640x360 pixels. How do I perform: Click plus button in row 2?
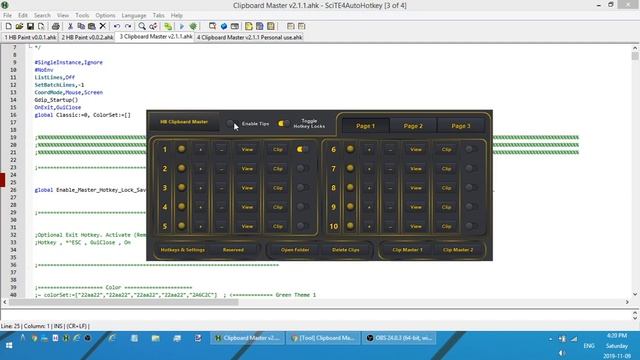click(200, 169)
